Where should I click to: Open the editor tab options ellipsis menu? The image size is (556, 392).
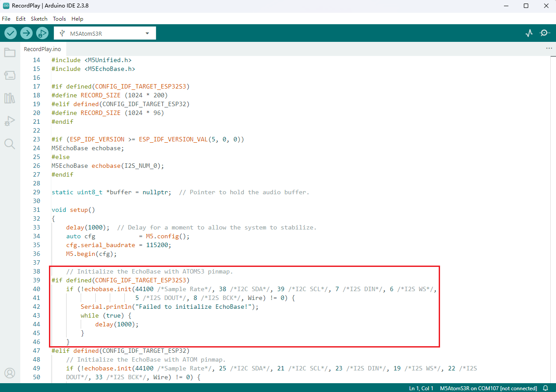[549, 48]
